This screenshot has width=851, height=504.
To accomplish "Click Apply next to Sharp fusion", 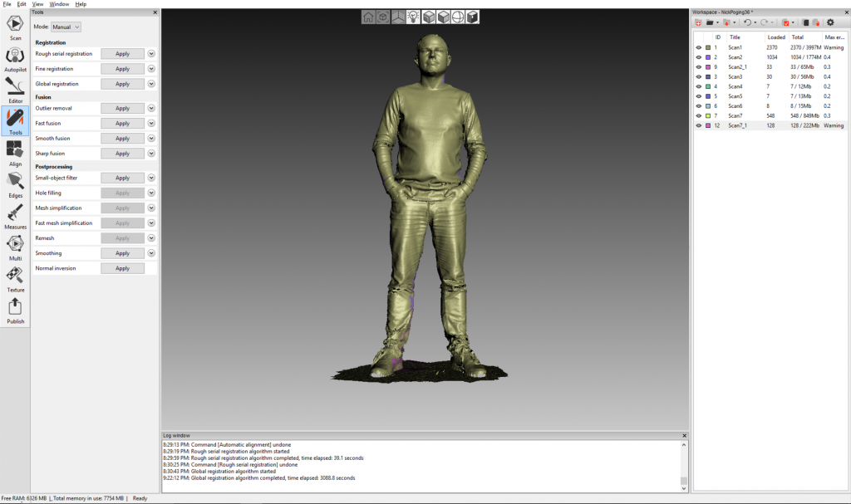I will (x=122, y=154).
